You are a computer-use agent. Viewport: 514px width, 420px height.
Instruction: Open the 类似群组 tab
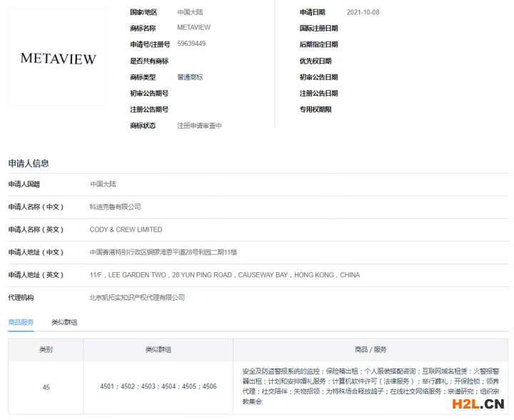pos(64,322)
